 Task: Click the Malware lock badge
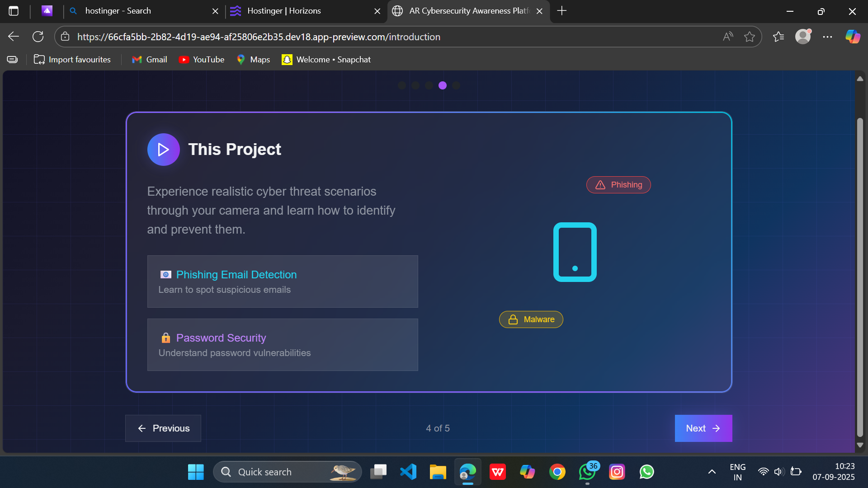531,319
